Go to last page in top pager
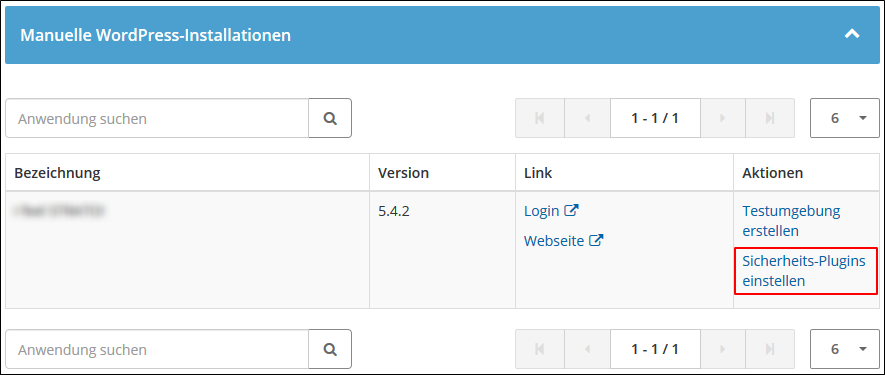 [770, 118]
